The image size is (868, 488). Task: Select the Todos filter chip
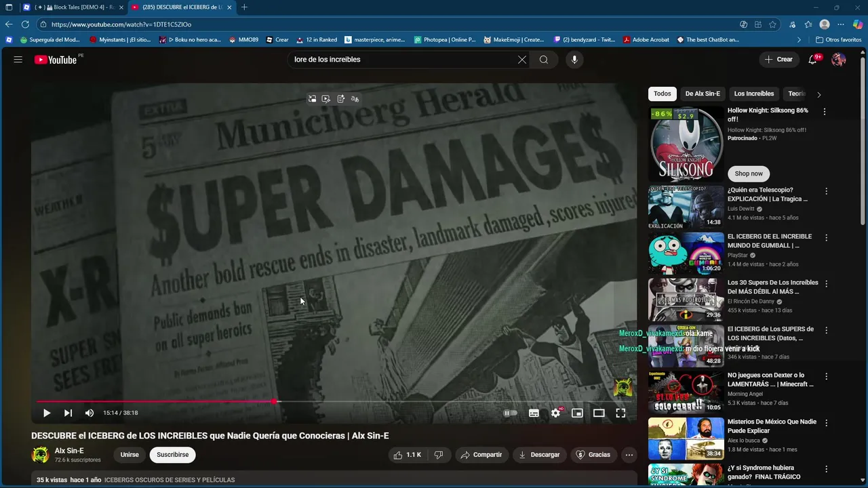(663, 94)
